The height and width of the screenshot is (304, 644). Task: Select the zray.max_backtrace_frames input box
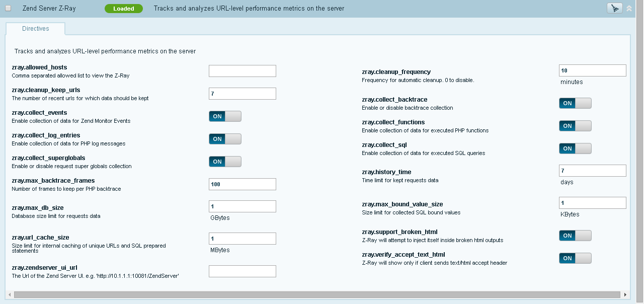pyautogui.click(x=242, y=184)
